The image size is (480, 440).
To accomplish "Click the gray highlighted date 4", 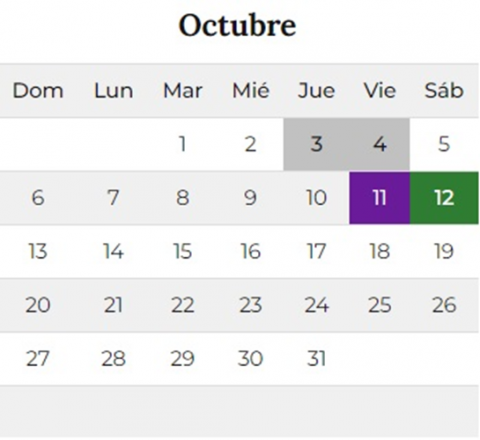I will point(380,144).
